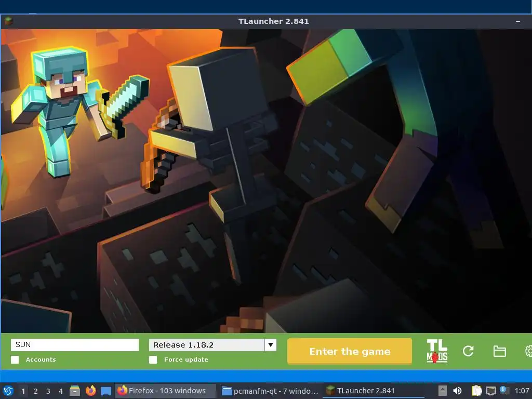Select TLauncher 2.841 taskbar entry
The width and height of the screenshot is (532, 399).
click(373, 391)
